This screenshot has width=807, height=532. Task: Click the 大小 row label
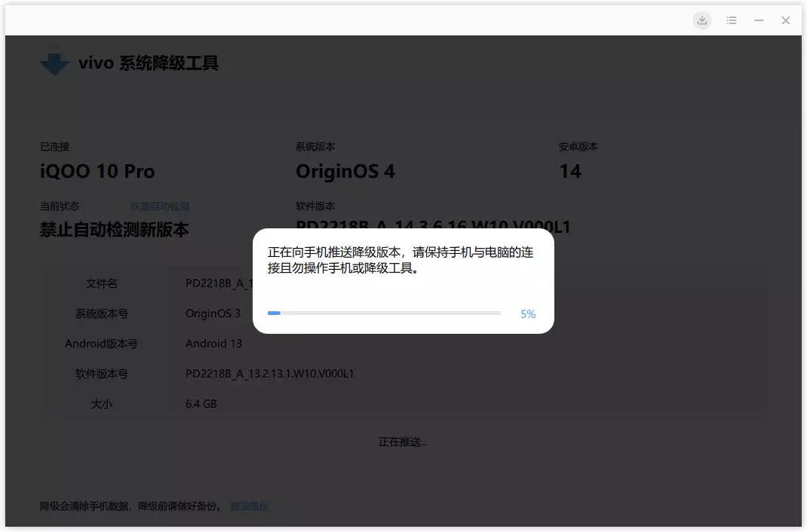101,404
